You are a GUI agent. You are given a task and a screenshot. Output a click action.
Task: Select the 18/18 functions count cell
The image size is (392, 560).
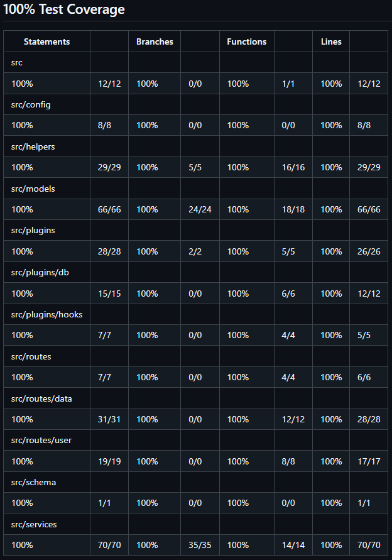(293, 209)
